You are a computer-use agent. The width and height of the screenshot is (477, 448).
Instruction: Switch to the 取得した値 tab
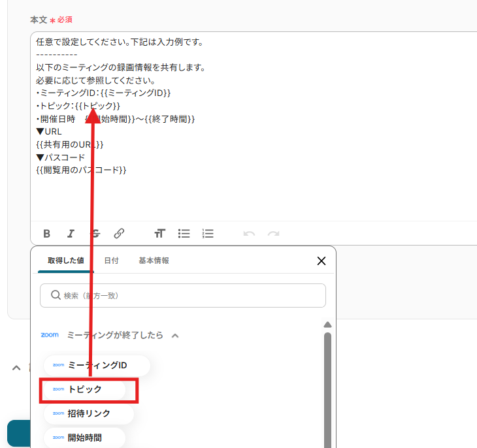pyautogui.click(x=65, y=261)
